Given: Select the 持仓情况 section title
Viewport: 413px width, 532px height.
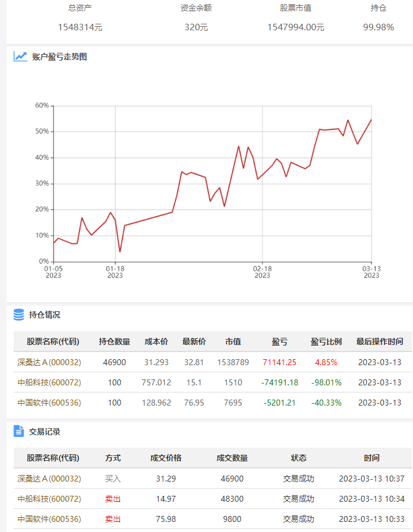Looking at the screenshot, I should (x=45, y=315).
